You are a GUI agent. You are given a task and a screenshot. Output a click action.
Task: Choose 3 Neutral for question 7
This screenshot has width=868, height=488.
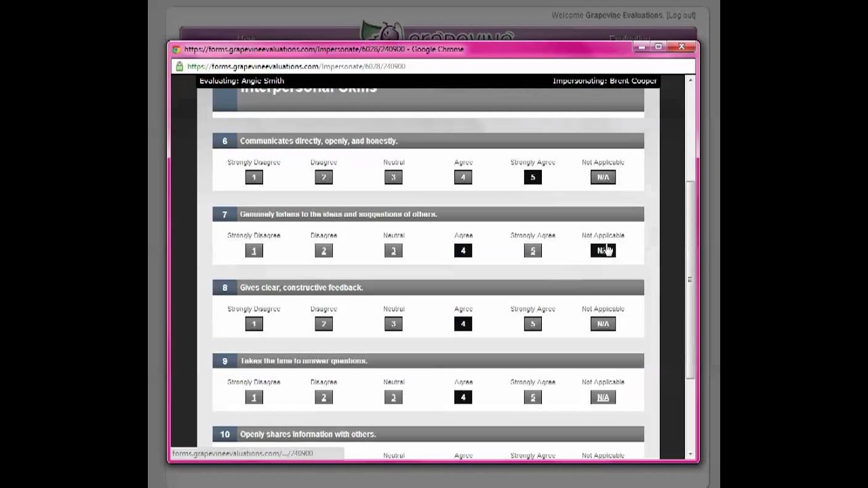[393, 251]
